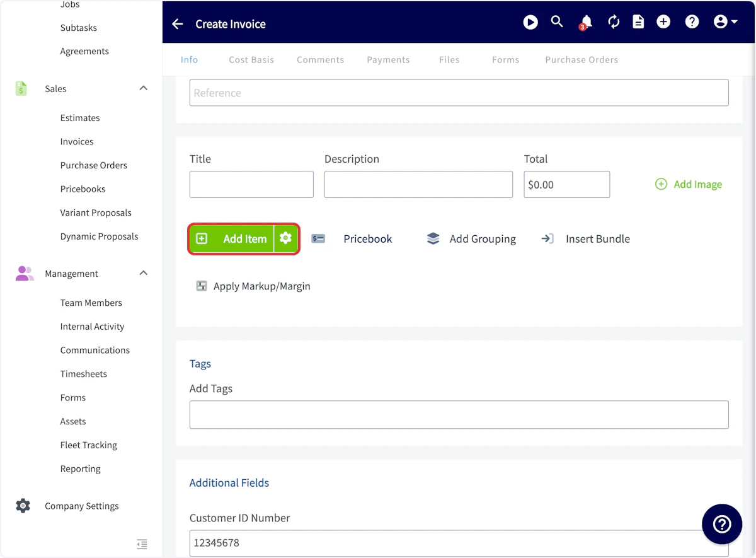Click the Add Grouping stacked layers icon
This screenshot has height=558, width=756.
[433, 239]
